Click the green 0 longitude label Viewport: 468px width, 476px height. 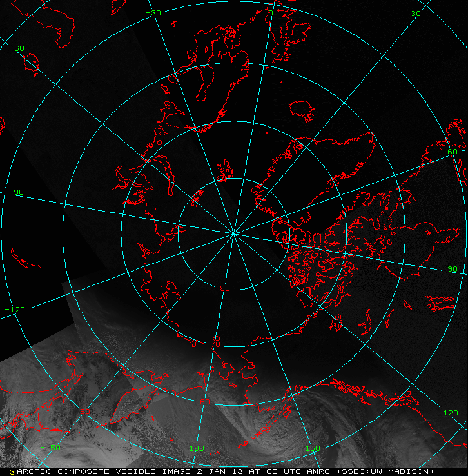[271, 13]
